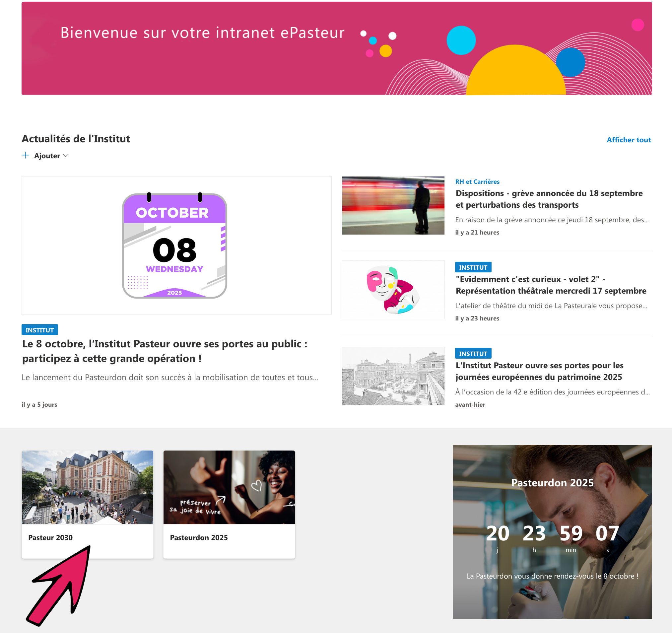
Task: Open the Institut Pasteur engraving thumbnail
Action: [393, 376]
